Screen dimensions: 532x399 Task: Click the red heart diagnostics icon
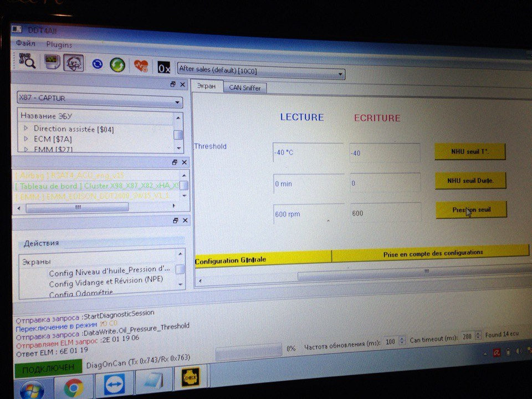click(x=141, y=66)
